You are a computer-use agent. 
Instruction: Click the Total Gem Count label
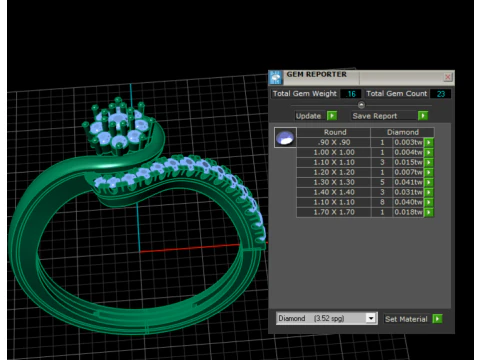click(396, 94)
